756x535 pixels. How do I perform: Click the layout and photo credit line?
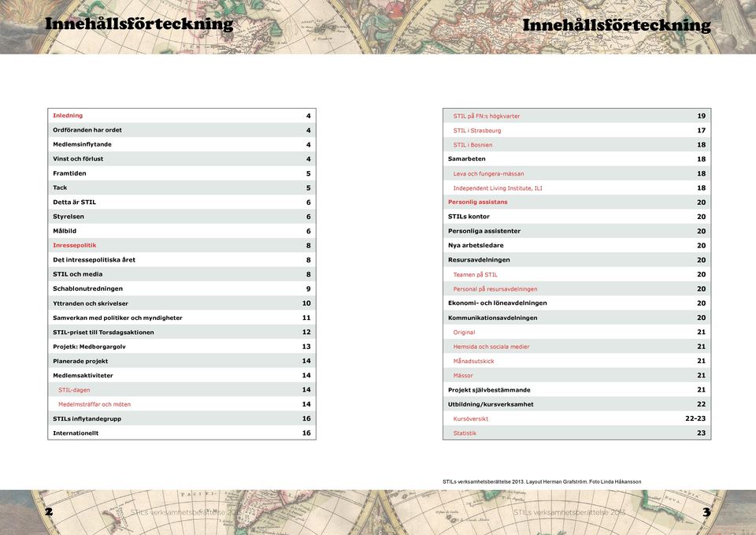pyautogui.click(x=542, y=481)
